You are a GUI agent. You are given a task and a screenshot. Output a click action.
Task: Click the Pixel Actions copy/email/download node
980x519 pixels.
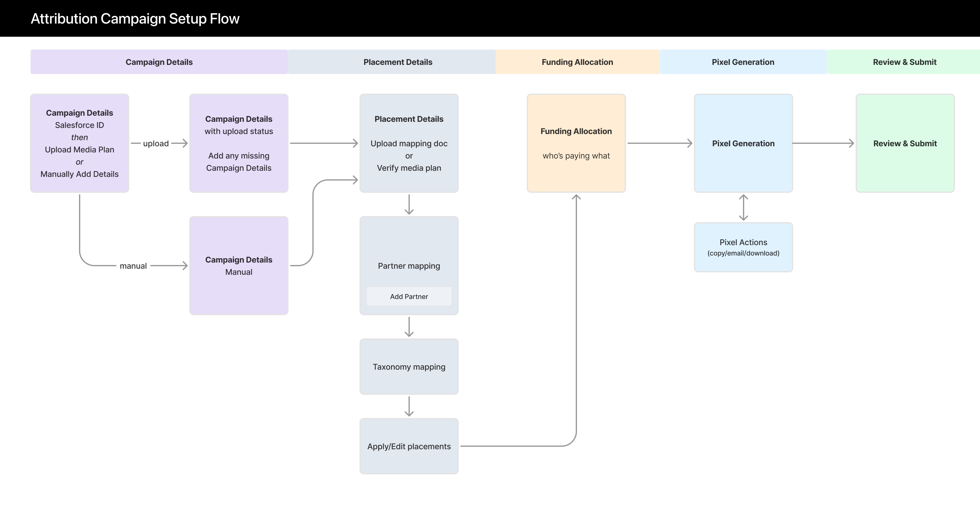(x=743, y=247)
